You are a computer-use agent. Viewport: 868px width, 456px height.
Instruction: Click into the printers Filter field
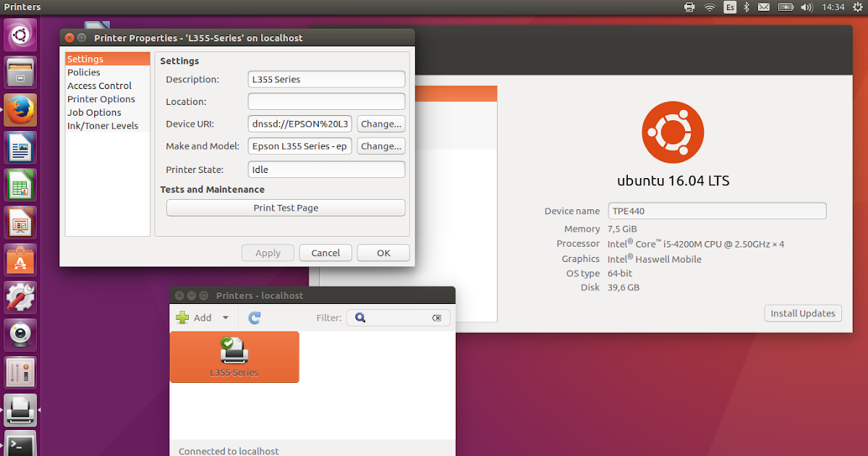[x=398, y=318]
